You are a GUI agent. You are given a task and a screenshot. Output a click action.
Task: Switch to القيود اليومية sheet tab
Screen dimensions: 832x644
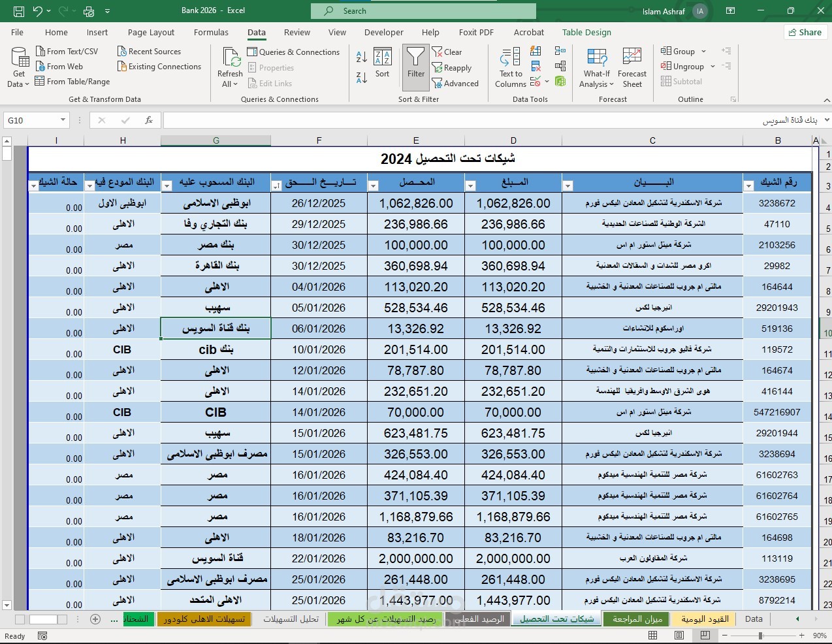[704, 619]
